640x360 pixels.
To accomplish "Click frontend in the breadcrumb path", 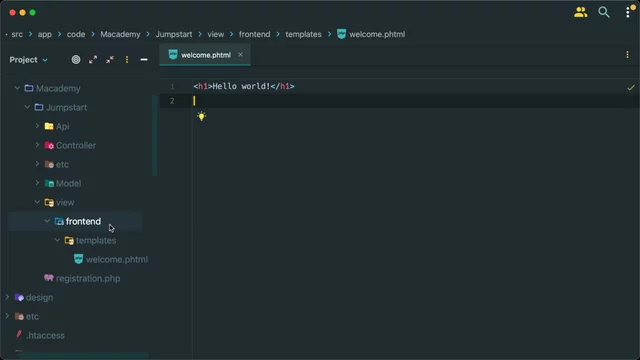I will click(254, 34).
